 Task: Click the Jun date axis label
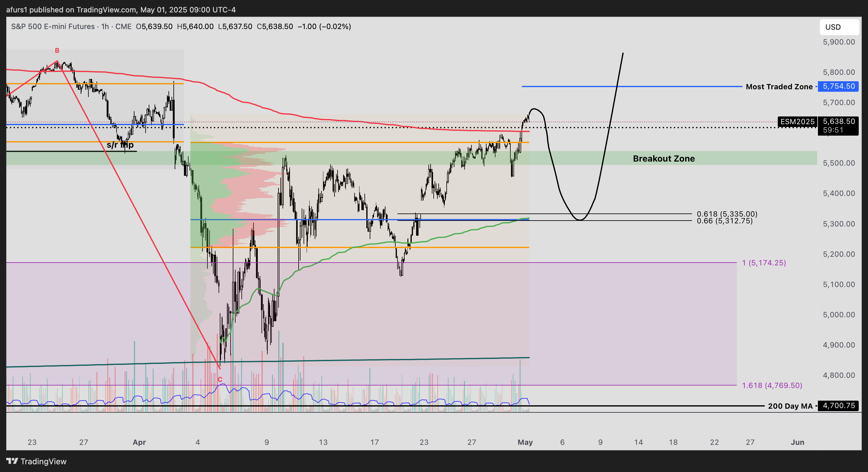(x=797, y=442)
